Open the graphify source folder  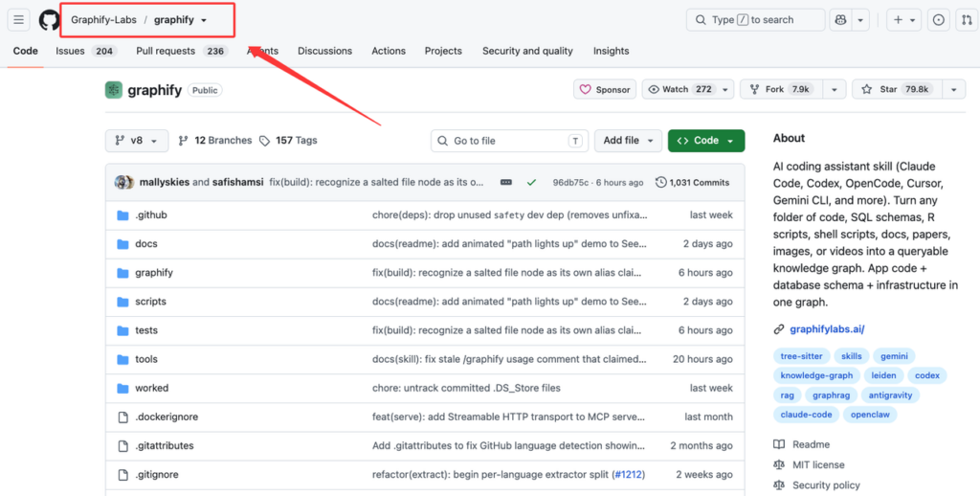click(154, 273)
